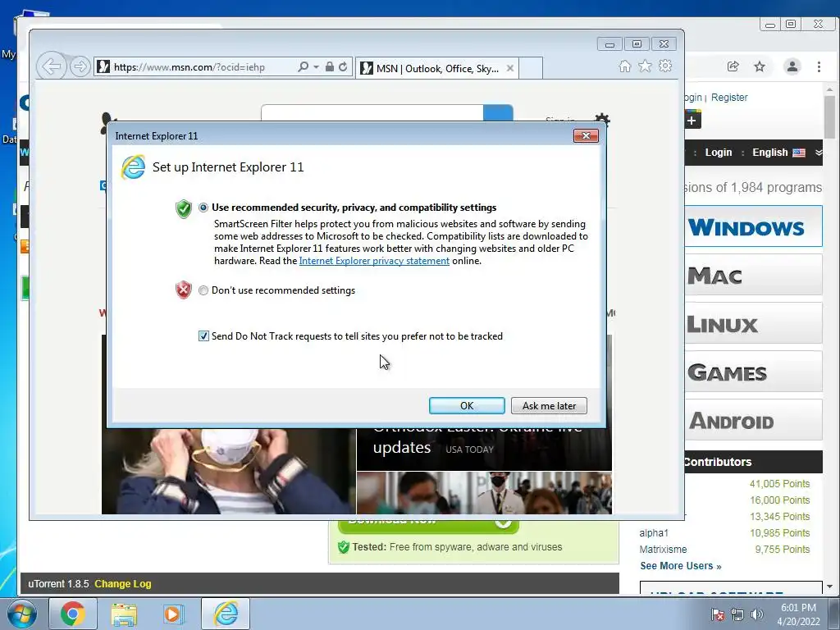Open the Games category button
The image size is (840, 630).
coord(753,372)
